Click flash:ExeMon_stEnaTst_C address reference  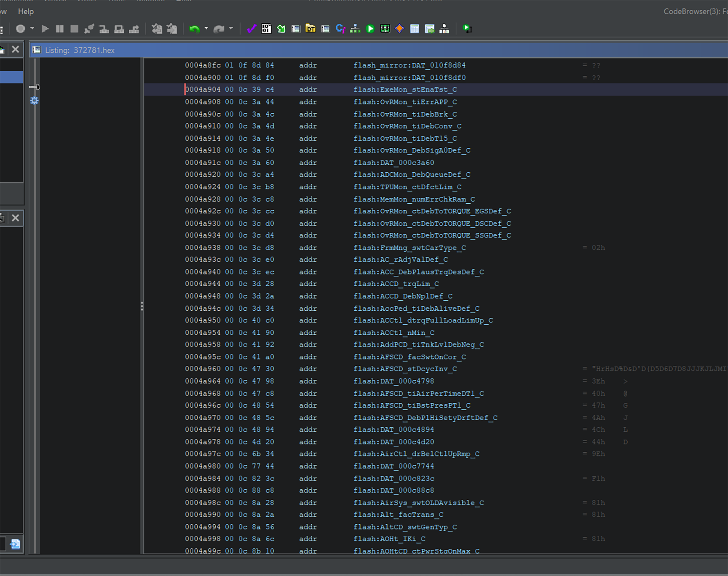click(405, 90)
